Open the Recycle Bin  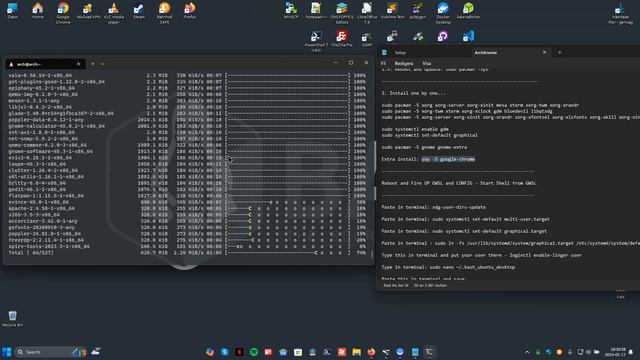13,318
